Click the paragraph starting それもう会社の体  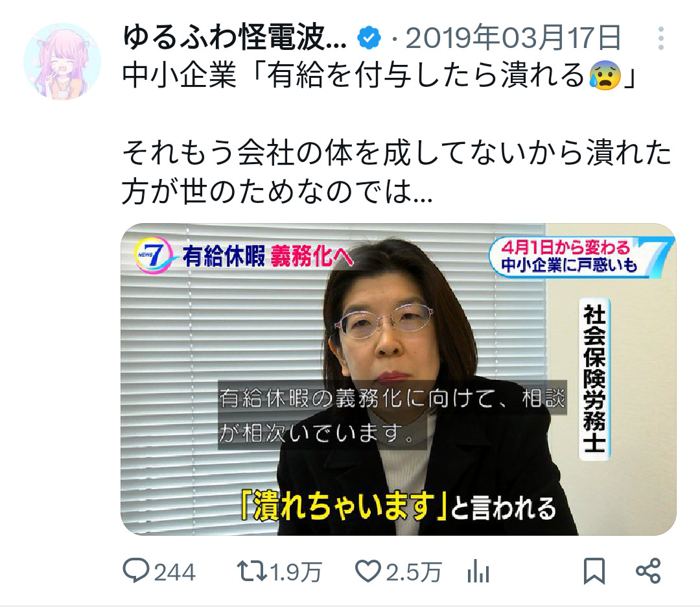tap(397, 172)
